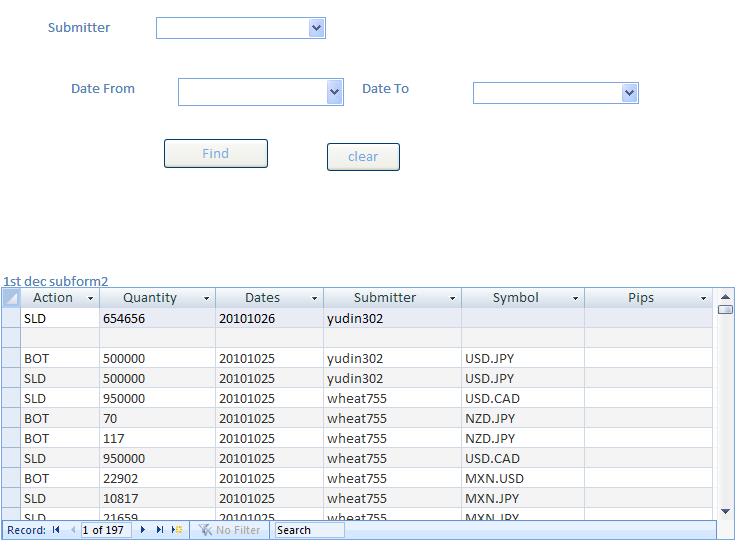The width and height of the screenshot is (752, 551).
Task: Click the current record number box
Action: [x=106, y=530]
